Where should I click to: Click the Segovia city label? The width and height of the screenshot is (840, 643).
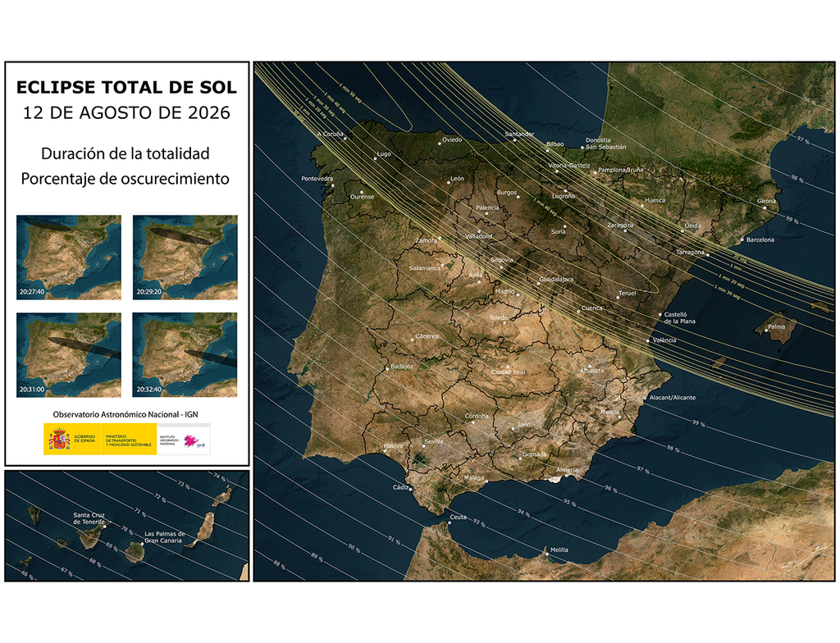[502, 261]
